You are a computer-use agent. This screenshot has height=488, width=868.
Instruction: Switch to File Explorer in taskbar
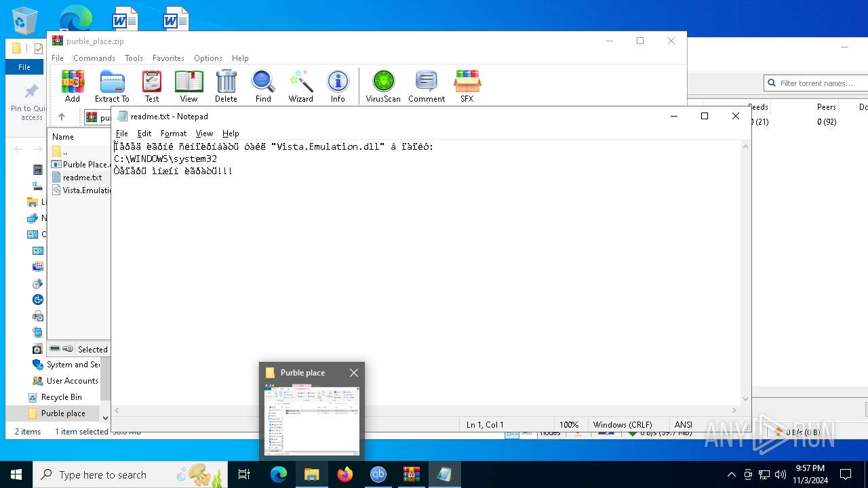point(312,474)
